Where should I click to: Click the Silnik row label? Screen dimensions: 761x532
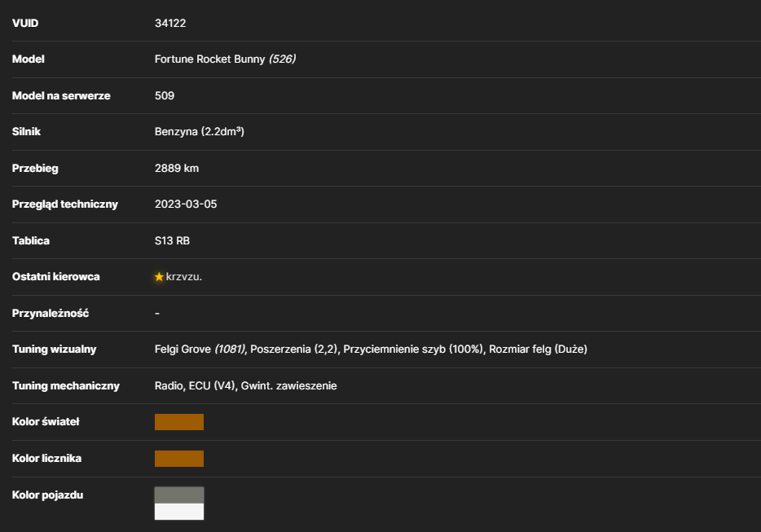[x=26, y=131]
